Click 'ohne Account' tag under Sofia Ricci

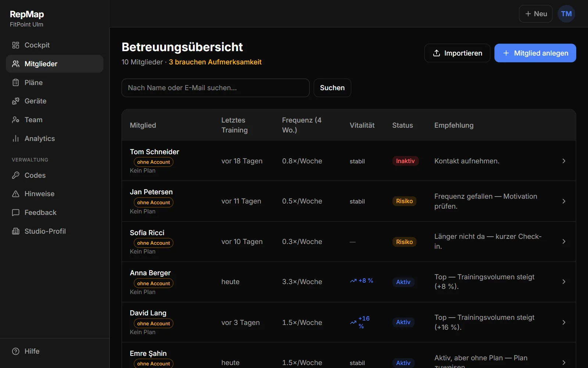tap(154, 243)
